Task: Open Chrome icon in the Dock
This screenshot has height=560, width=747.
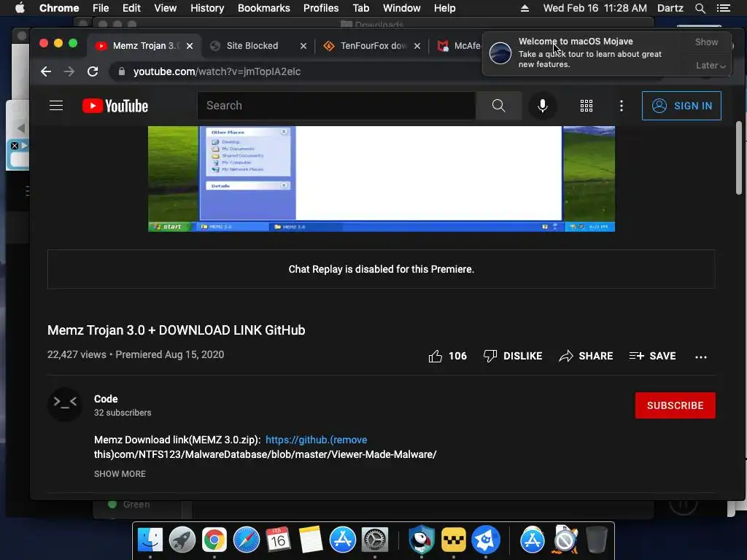Action: pyautogui.click(x=214, y=540)
